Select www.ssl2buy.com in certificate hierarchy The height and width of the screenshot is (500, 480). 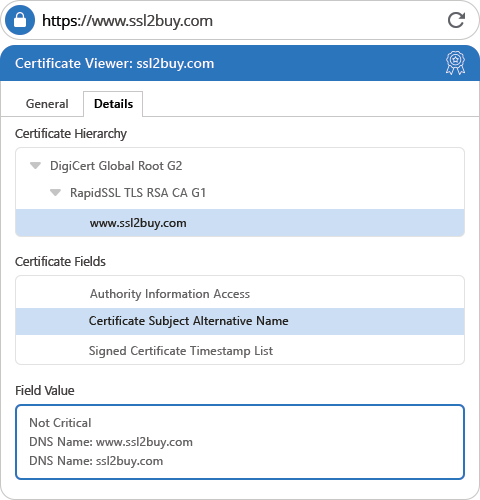pos(240,223)
